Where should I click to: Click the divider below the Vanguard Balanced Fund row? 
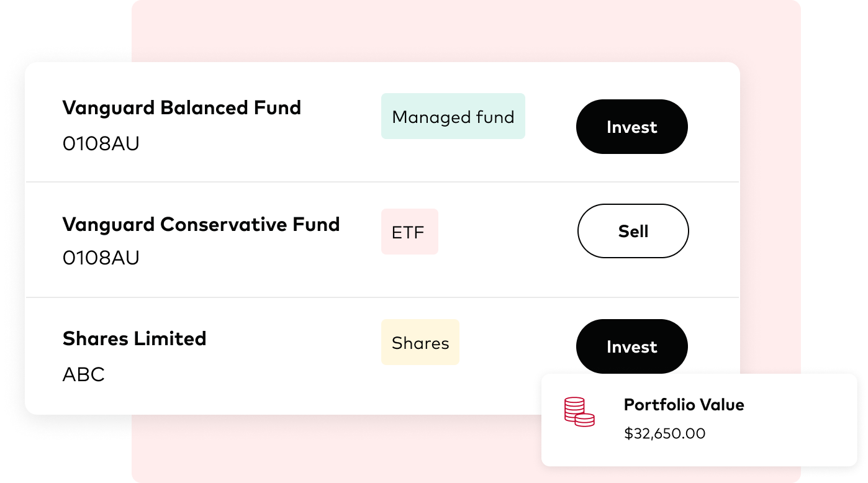[382, 182]
